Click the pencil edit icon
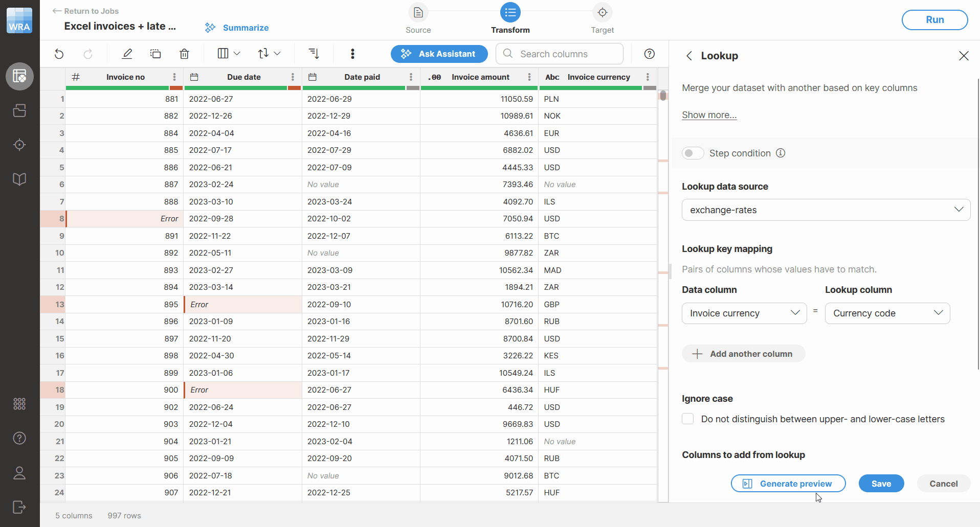The width and height of the screenshot is (980, 527). tap(127, 54)
